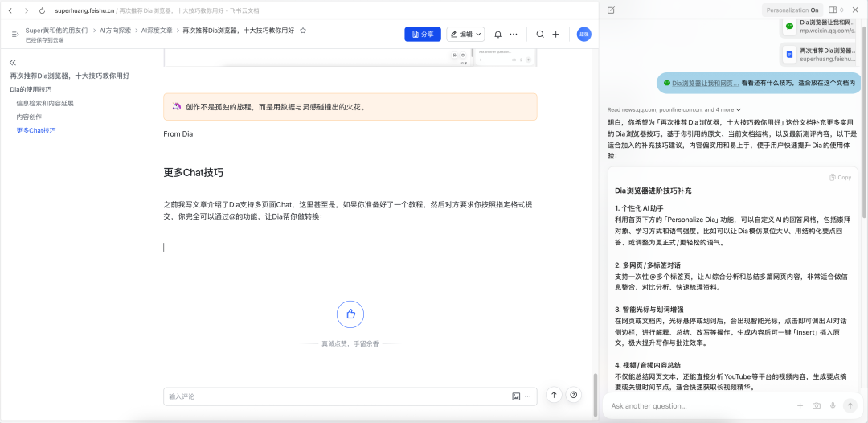
Task: Open the user avatar menu
Action: click(583, 35)
